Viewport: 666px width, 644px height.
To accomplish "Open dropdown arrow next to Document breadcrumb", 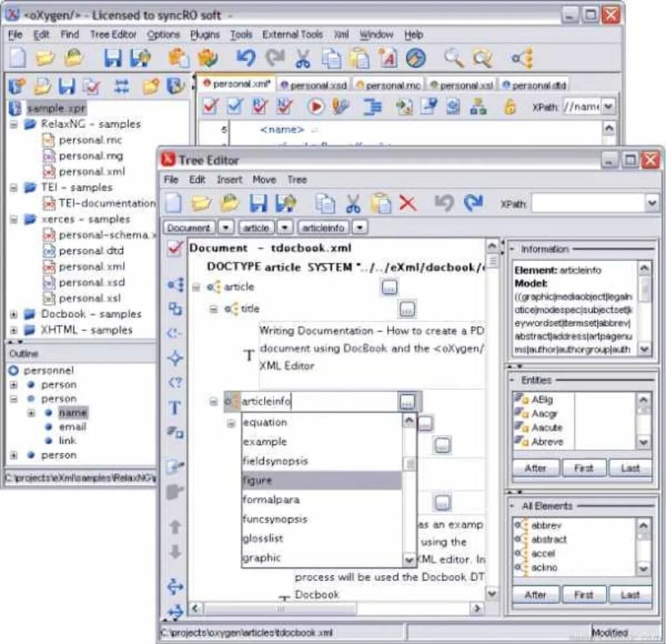I will 226,228.
